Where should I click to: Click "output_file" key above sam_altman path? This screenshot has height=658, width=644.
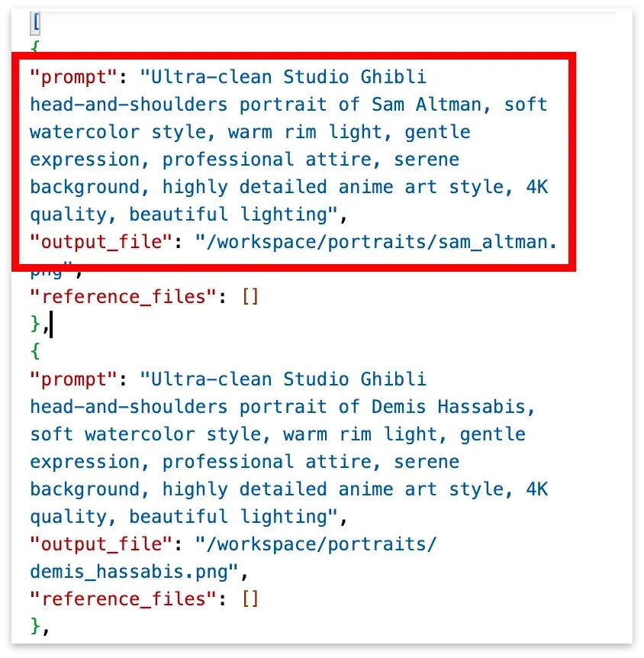[x=101, y=242]
